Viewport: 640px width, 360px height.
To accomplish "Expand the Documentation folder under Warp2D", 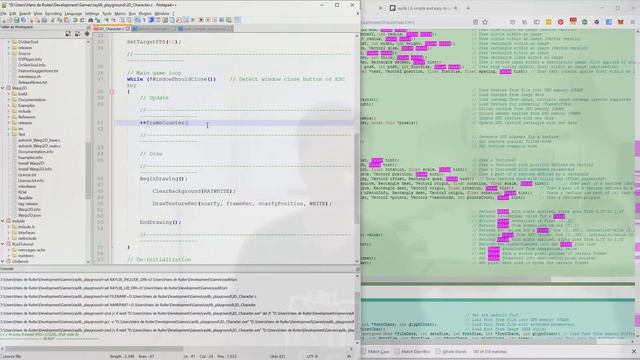I will [x=9, y=100].
